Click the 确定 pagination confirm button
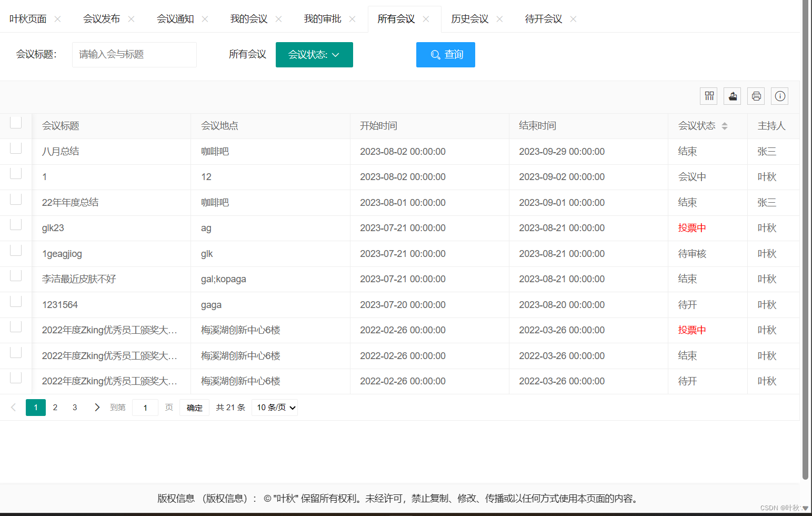 coord(195,408)
